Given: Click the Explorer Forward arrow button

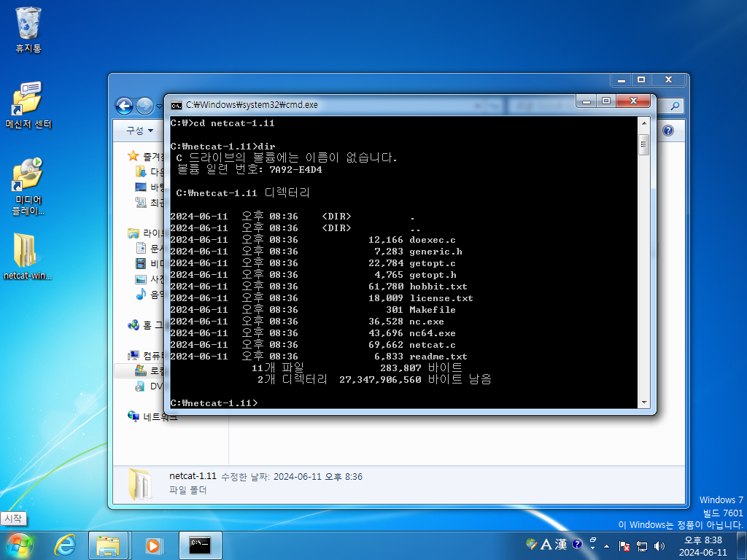Looking at the screenshot, I should 144,106.
